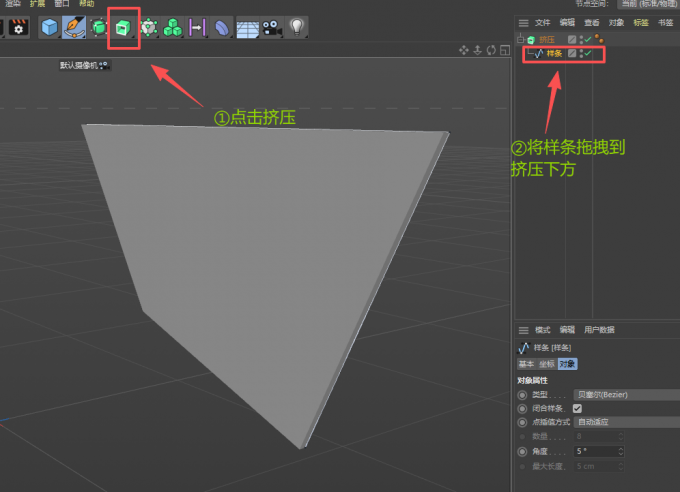The width and height of the screenshot is (680, 492).
Task: Open the 文件 menu in Object Manager
Action: (x=542, y=21)
